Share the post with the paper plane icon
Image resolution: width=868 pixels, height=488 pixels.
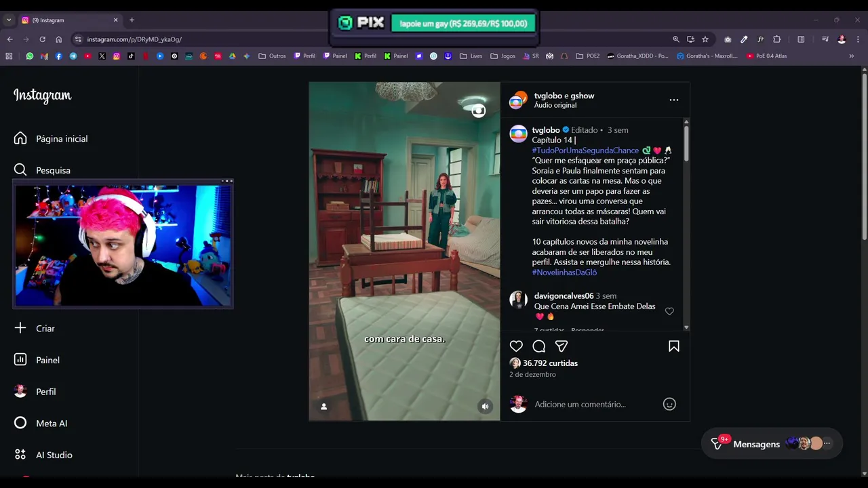[561, 346]
